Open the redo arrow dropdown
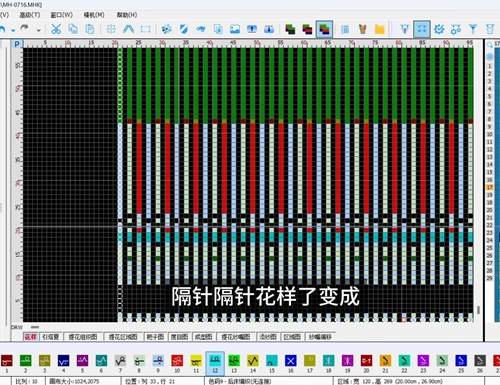The width and height of the screenshot is (500, 385). coord(39,30)
